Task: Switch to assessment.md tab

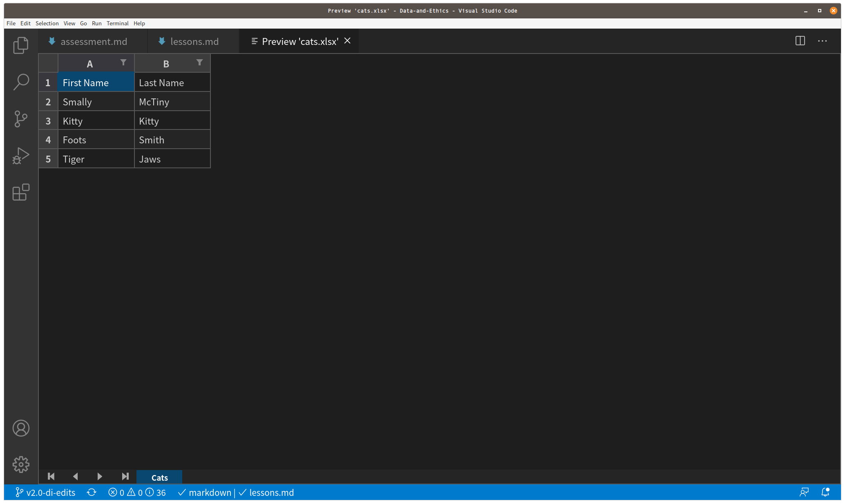Action: point(93,41)
